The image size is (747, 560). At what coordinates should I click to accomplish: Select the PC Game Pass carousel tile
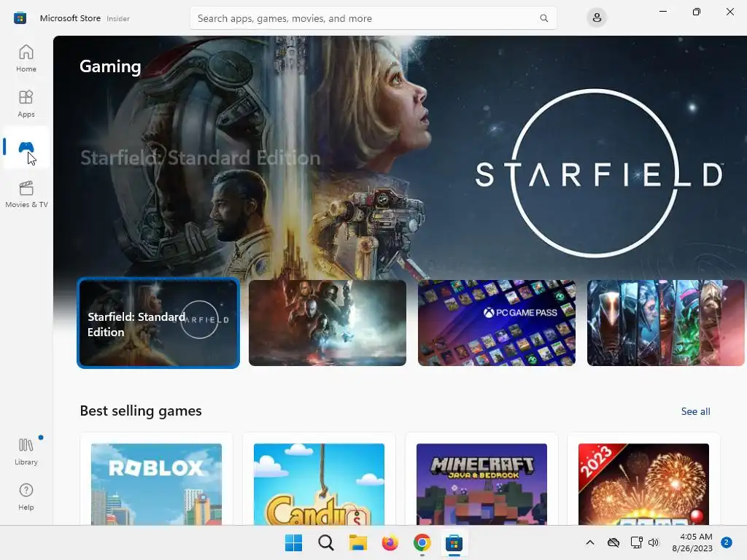496,323
